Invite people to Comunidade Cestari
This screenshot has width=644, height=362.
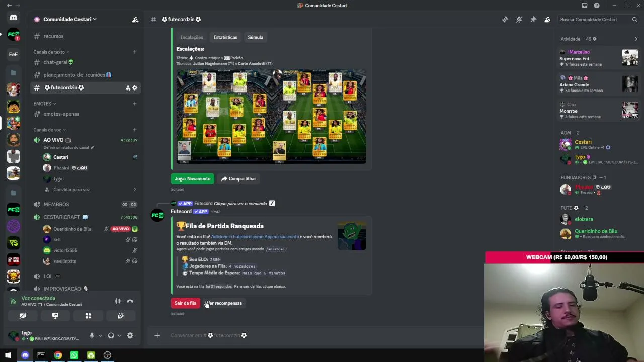[135, 20]
